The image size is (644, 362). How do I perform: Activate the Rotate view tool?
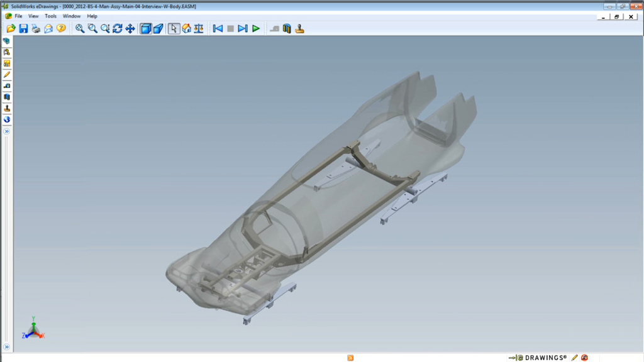tap(118, 28)
